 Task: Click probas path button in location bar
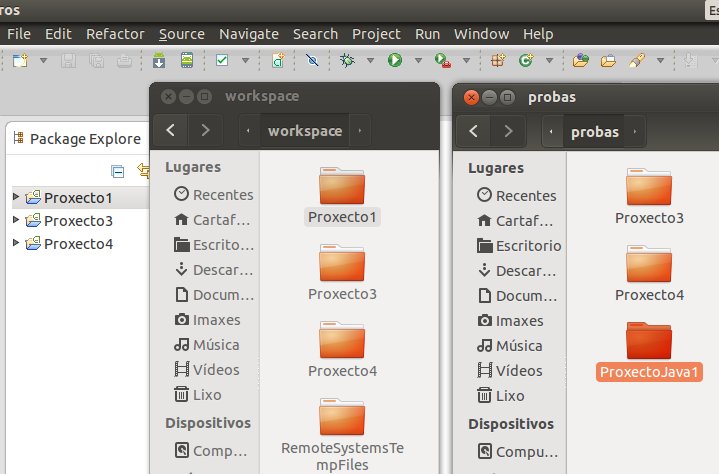(595, 132)
